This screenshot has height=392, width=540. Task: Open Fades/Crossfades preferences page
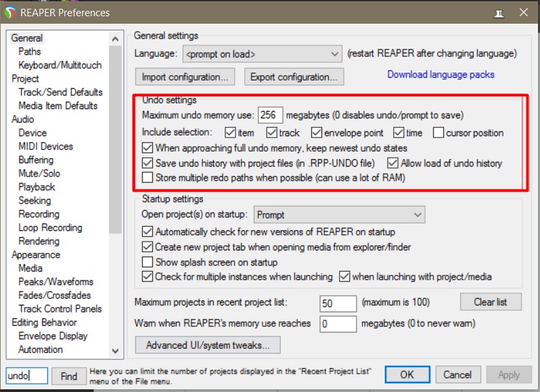(x=54, y=295)
